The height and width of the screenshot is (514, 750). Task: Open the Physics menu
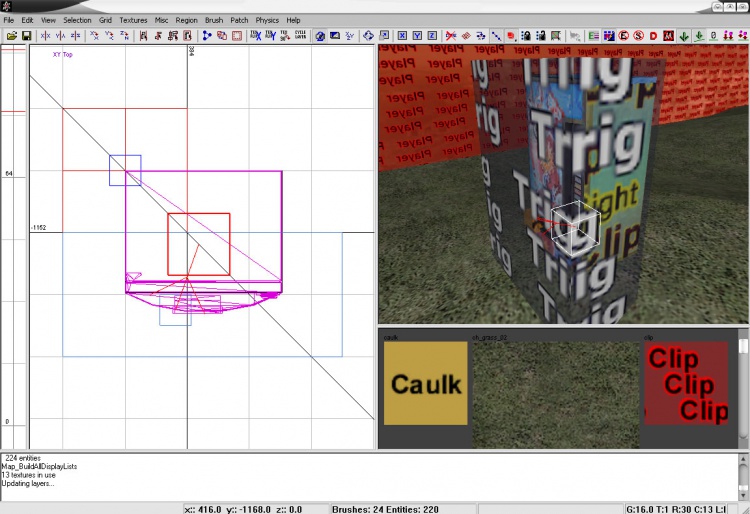click(267, 20)
